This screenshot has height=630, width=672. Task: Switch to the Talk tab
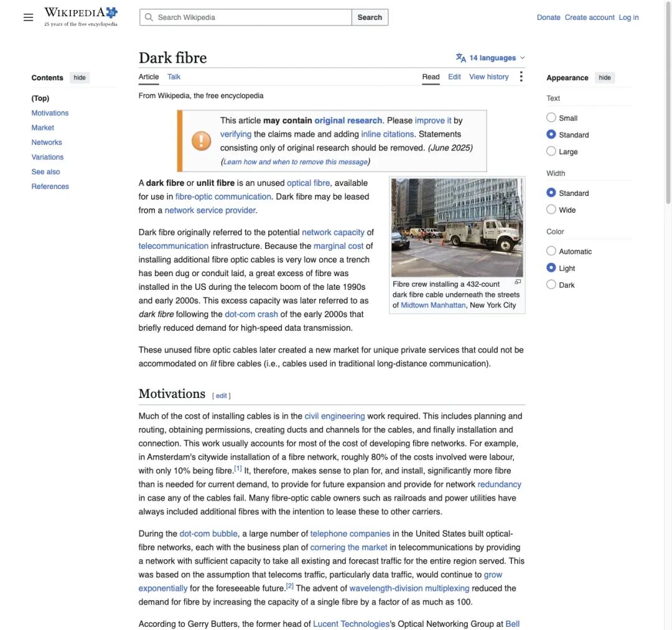(x=174, y=76)
